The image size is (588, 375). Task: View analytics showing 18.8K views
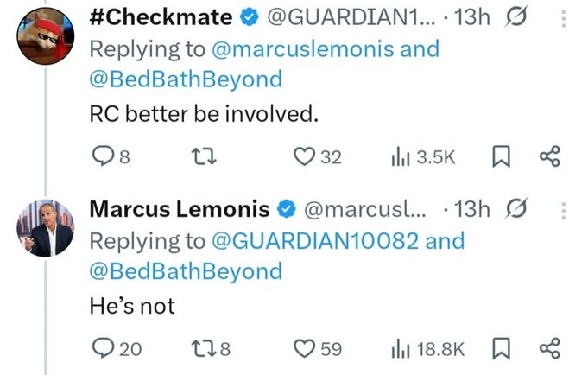427,348
